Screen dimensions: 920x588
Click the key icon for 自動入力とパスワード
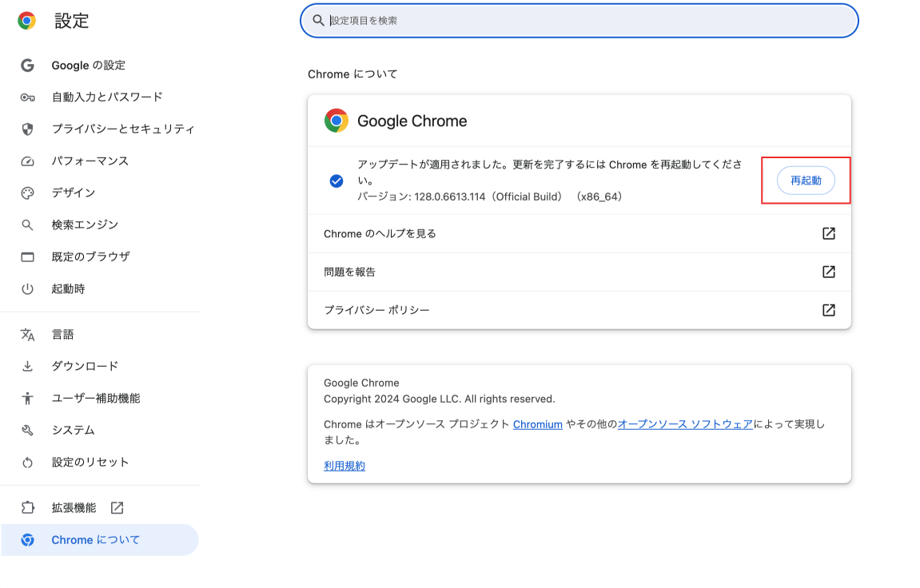[27, 97]
